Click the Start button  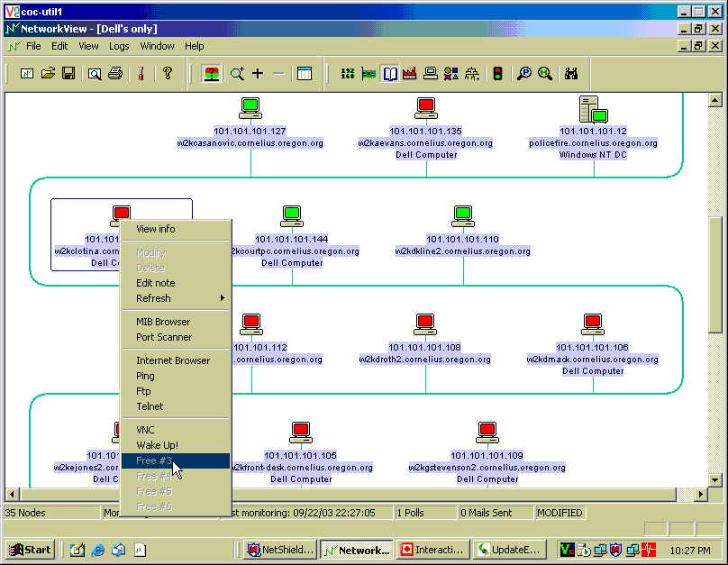30,551
